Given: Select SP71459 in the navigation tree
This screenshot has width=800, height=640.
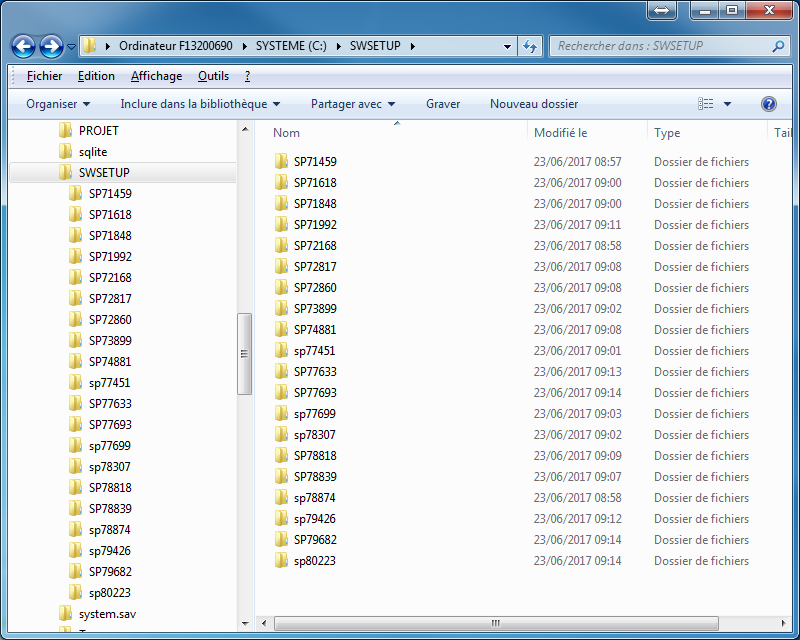Looking at the screenshot, I should point(110,193).
